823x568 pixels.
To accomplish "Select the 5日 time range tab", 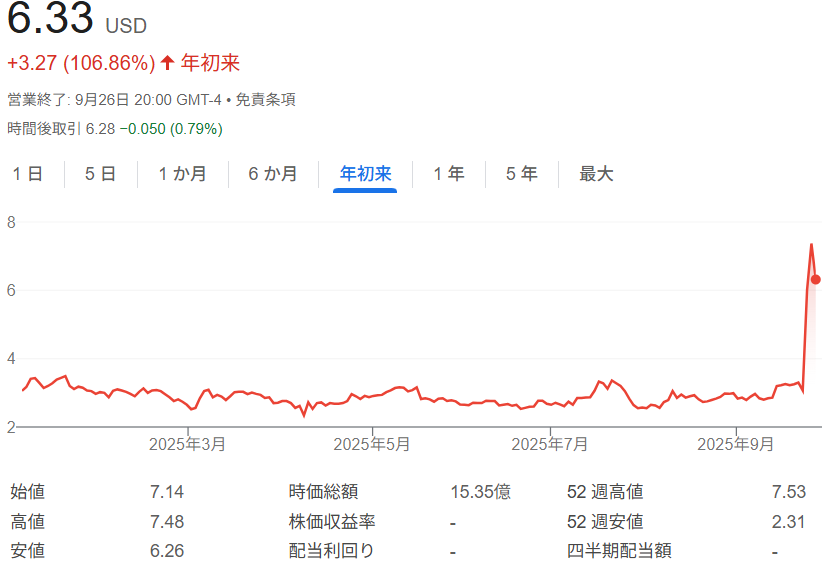I will click(x=100, y=174).
